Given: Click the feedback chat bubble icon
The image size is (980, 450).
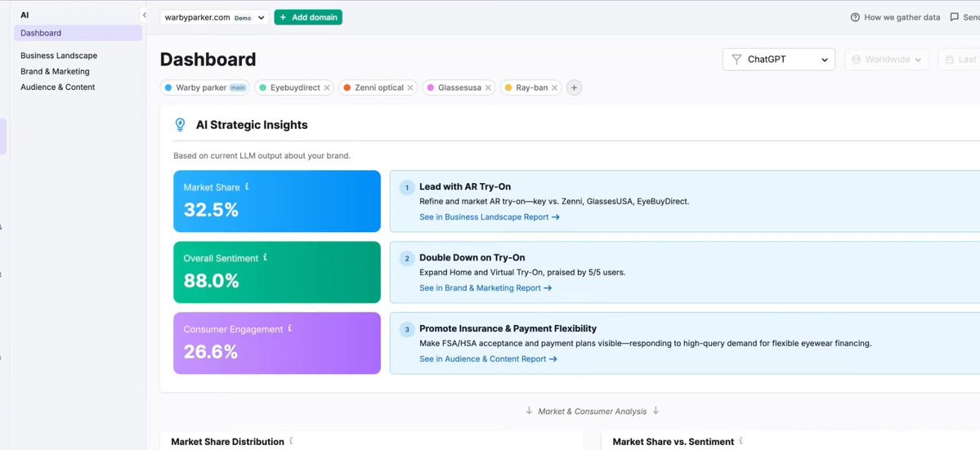Looking at the screenshot, I should coord(955,17).
